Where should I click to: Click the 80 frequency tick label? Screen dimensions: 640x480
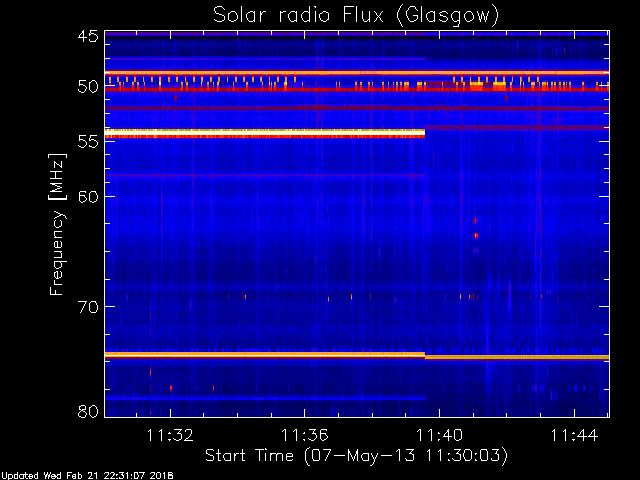[x=88, y=411]
